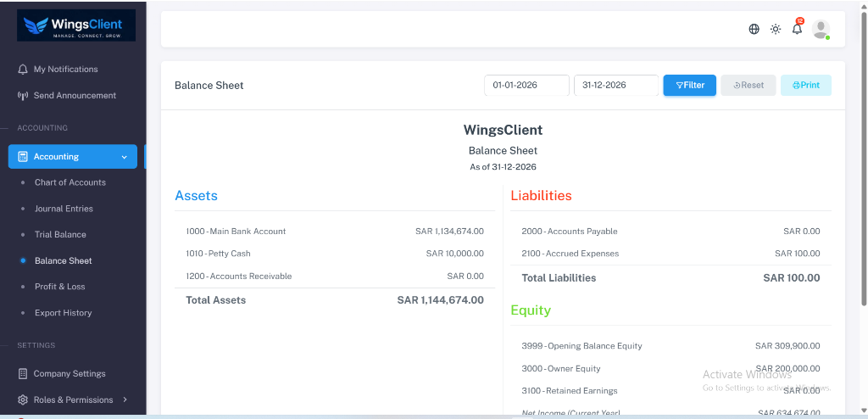Collapse the Accounting menu chevron
The height and width of the screenshot is (419, 868).
[x=124, y=157]
